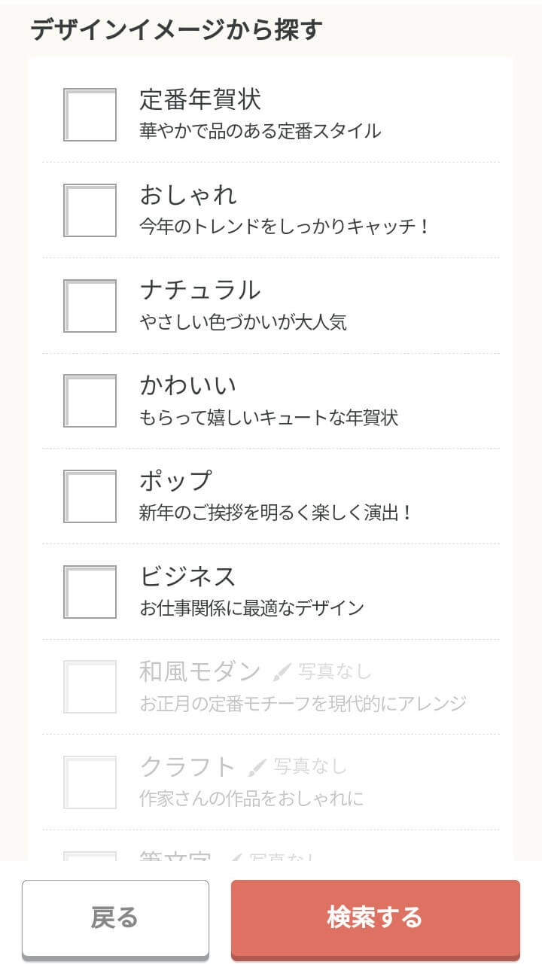Click the disabled 和風モダン checkbox
The image size is (542, 980).
tap(90, 686)
